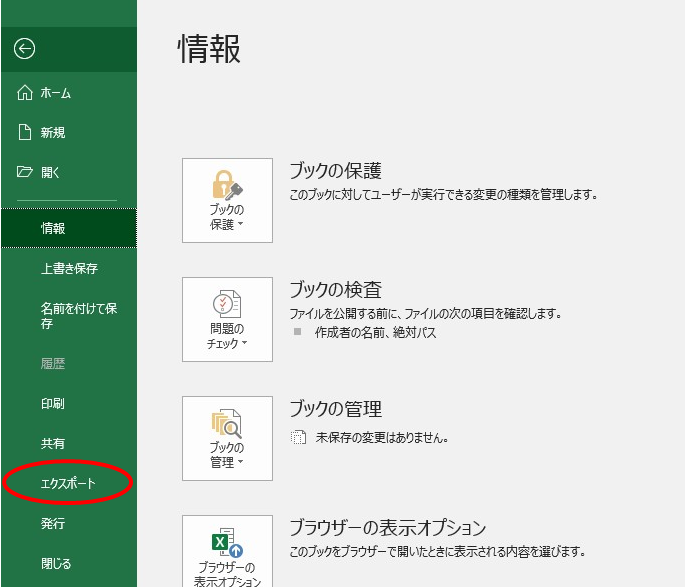Click the Excel browser view icon

click(x=227, y=543)
